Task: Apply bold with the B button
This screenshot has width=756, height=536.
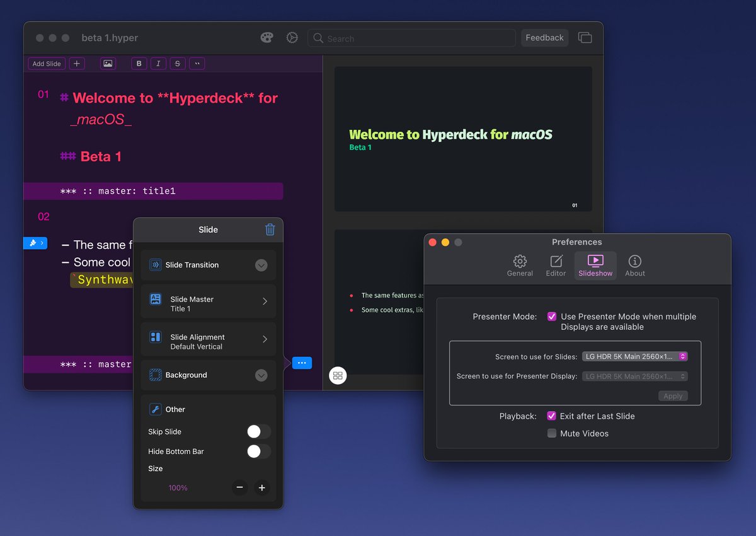Action: [139, 64]
